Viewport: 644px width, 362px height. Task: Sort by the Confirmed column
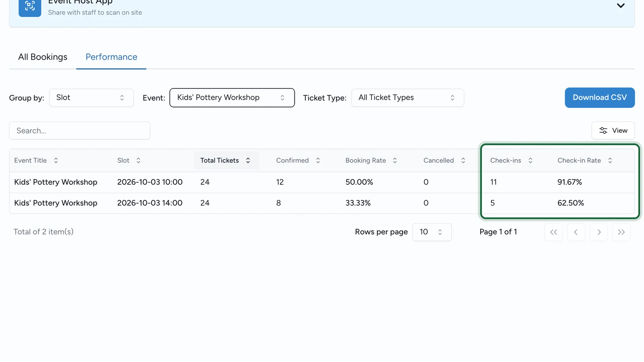coord(298,160)
